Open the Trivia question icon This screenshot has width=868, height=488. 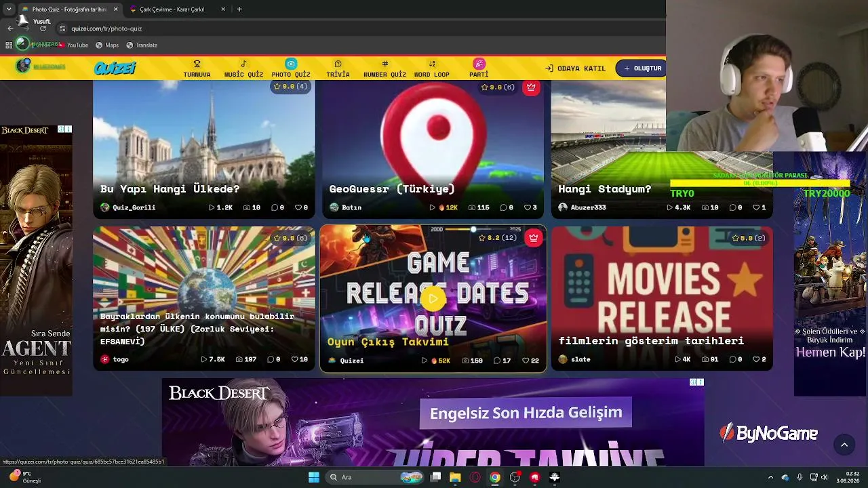[x=338, y=64]
